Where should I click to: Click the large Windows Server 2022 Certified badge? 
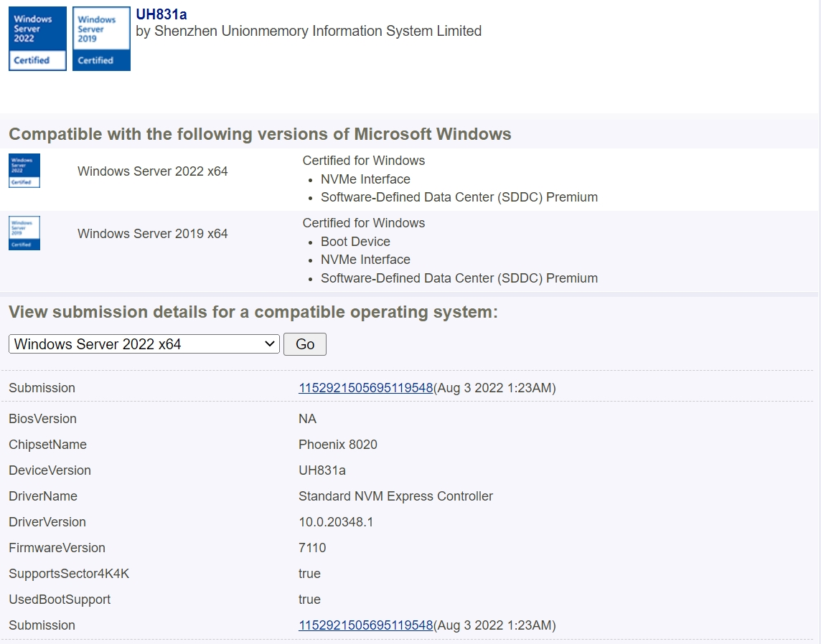click(37, 39)
